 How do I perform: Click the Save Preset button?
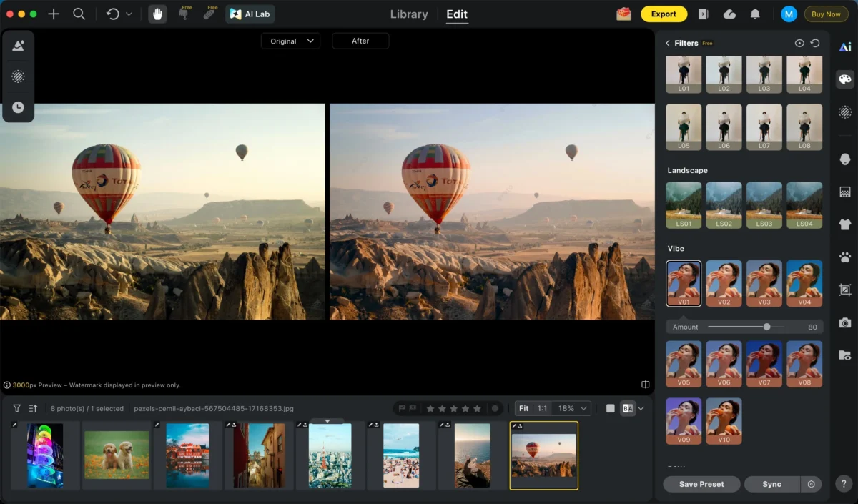pyautogui.click(x=701, y=484)
